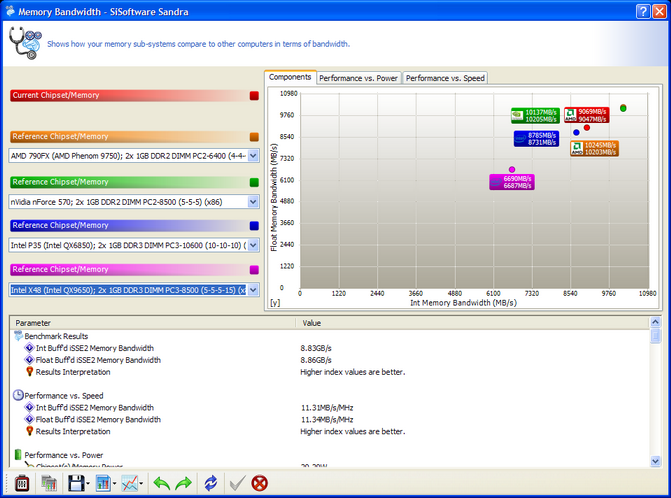The image size is (671, 498).
Task: Open the Performance vs. Speed tab
Action: pyautogui.click(x=445, y=78)
